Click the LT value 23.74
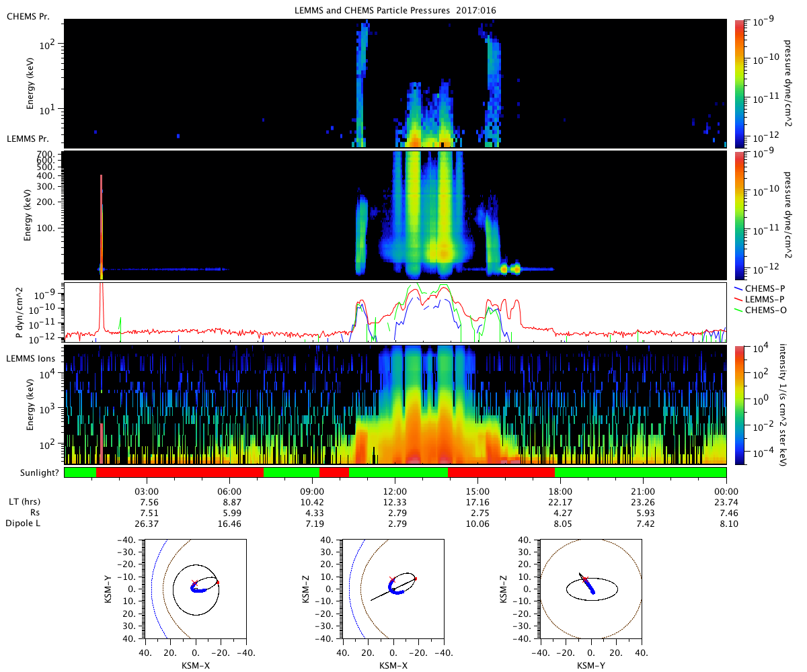The width and height of the screenshot is (807, 672). pos(726,502)
